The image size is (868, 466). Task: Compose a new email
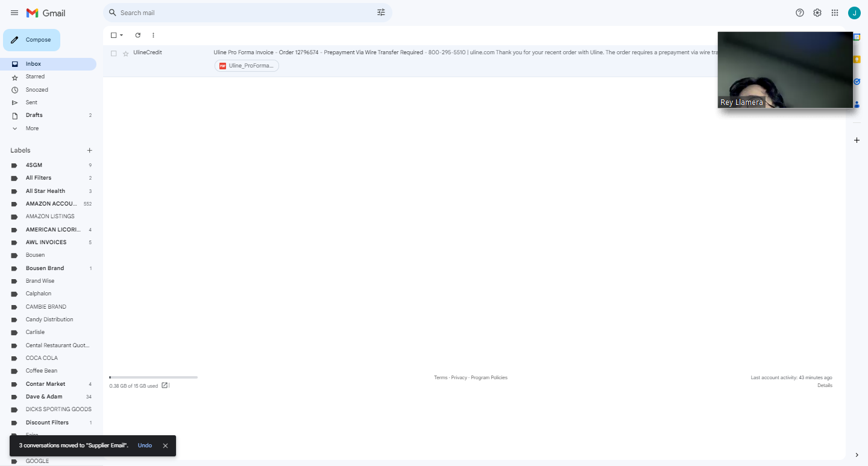(x=32, y=40)
